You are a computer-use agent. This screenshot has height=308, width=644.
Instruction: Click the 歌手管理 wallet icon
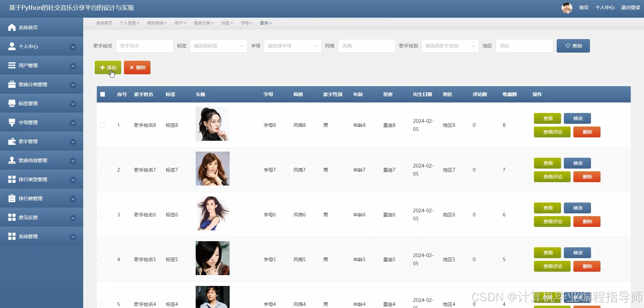coord(12,141)
